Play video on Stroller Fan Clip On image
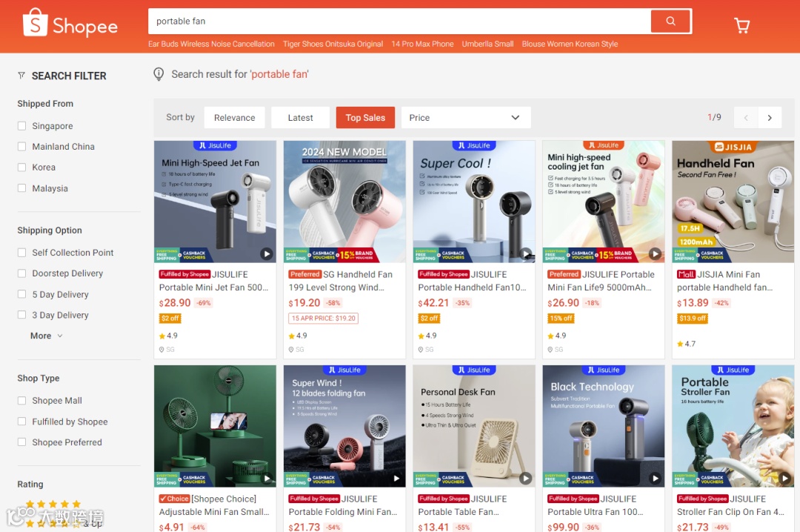This screenshot has height=532, width=800. (x=784, y=479)
